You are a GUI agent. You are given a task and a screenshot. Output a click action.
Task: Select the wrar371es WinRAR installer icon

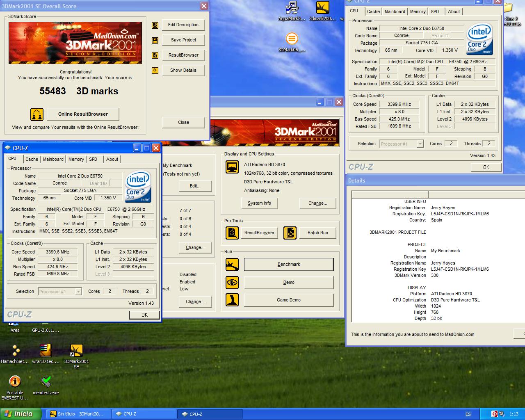46,354
